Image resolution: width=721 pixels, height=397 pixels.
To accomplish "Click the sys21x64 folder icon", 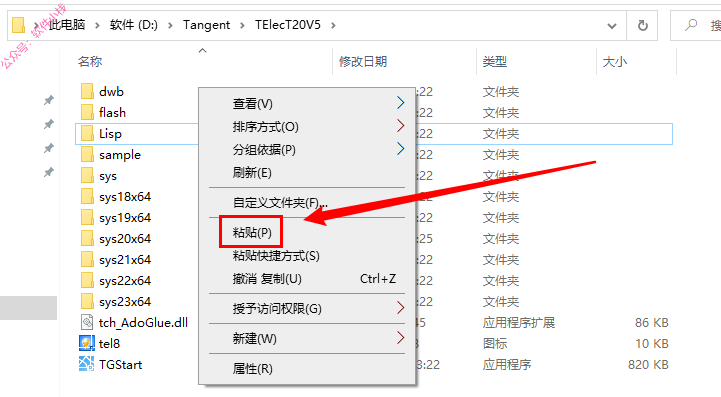I will pos(86,259).
